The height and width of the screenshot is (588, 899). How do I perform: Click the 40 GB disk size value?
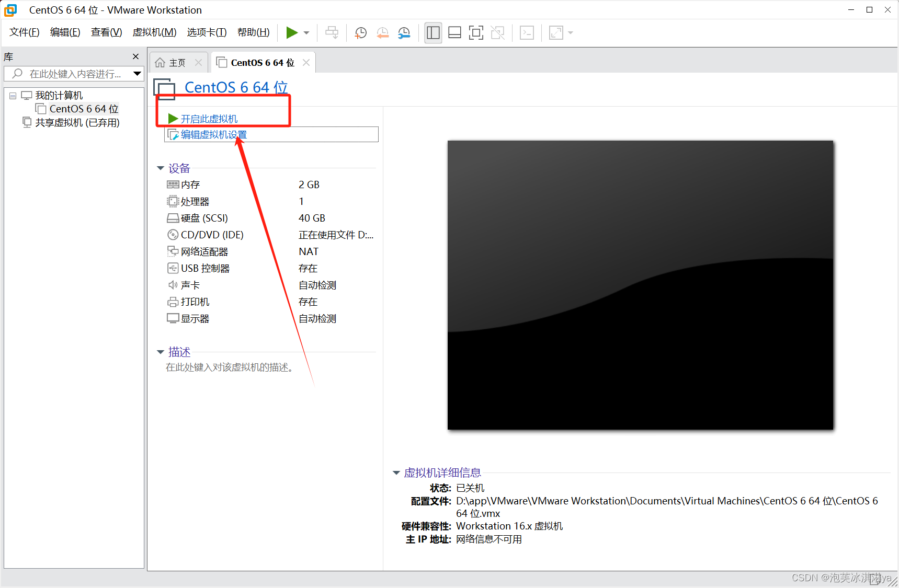[x=312, y=218]
